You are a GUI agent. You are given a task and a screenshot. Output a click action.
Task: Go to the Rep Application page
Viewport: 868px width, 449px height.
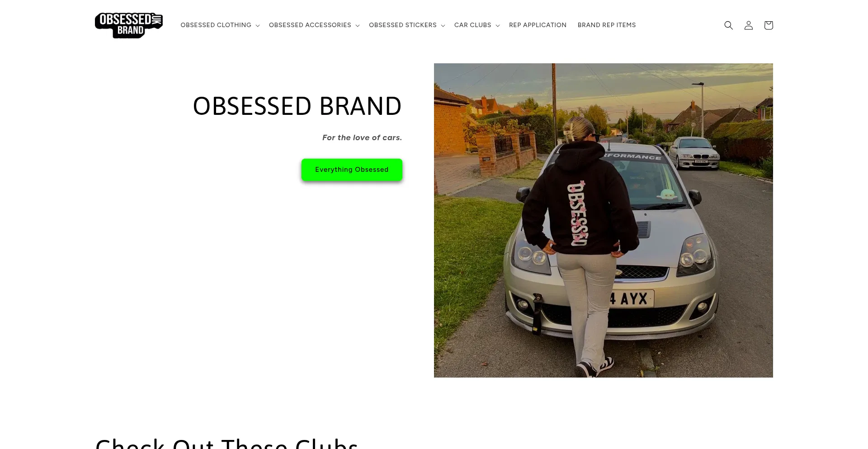(538, 25)
